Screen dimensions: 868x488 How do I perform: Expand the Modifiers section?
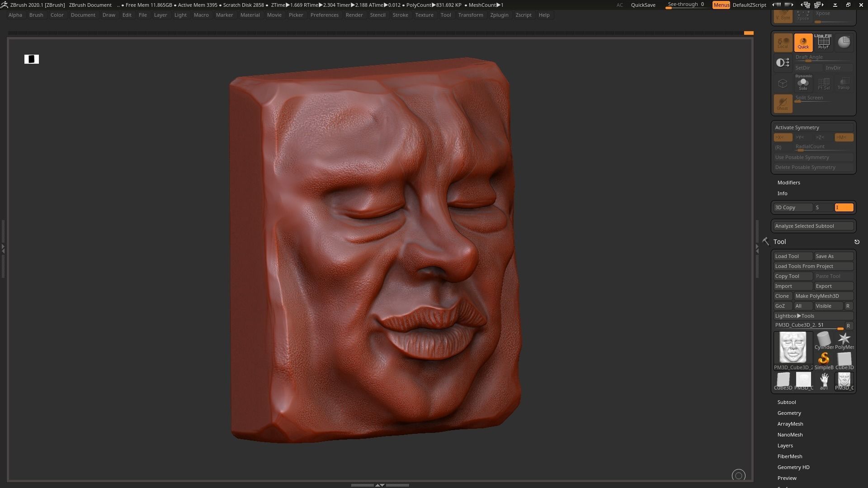click(x=788, y=183)
